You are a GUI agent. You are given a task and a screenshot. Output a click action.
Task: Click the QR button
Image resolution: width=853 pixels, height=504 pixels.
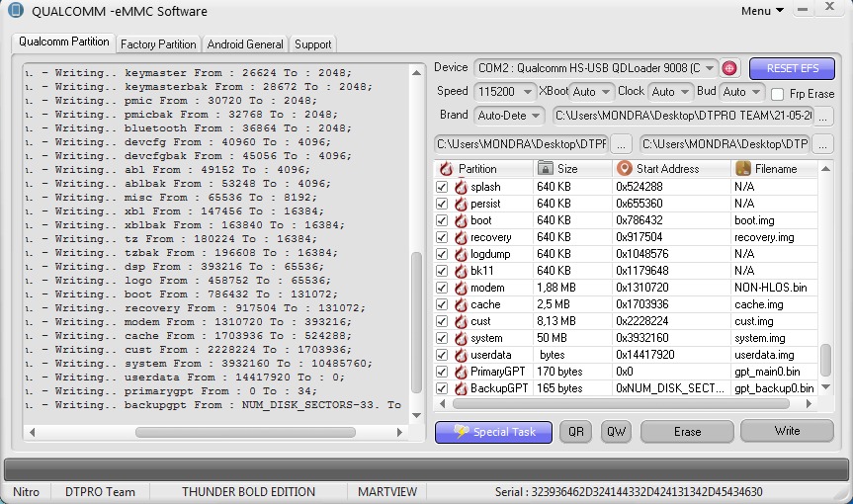(575, 432)
